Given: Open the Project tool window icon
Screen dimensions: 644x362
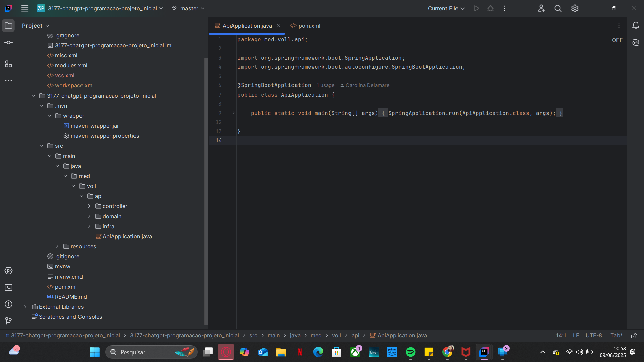Looking at the screenshot, I should (9, 26).
